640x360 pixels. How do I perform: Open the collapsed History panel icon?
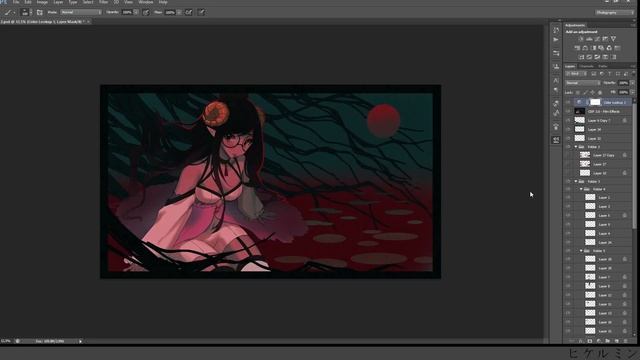[556, 30]
